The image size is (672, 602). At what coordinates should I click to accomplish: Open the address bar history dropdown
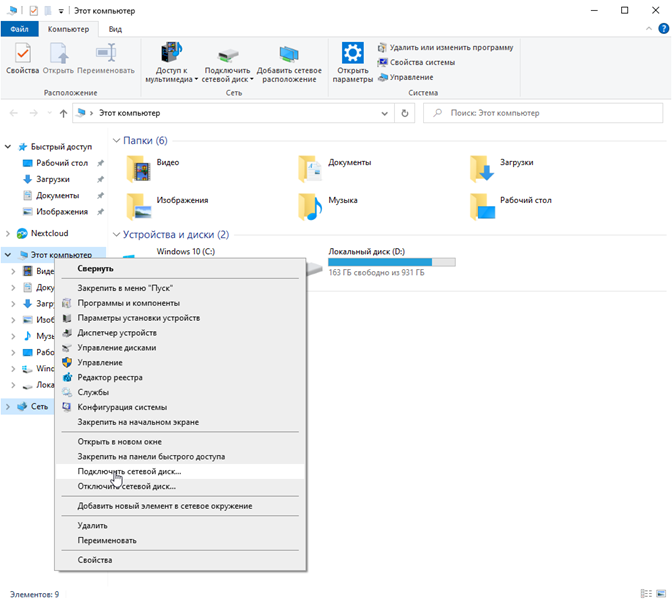[385, 113]
